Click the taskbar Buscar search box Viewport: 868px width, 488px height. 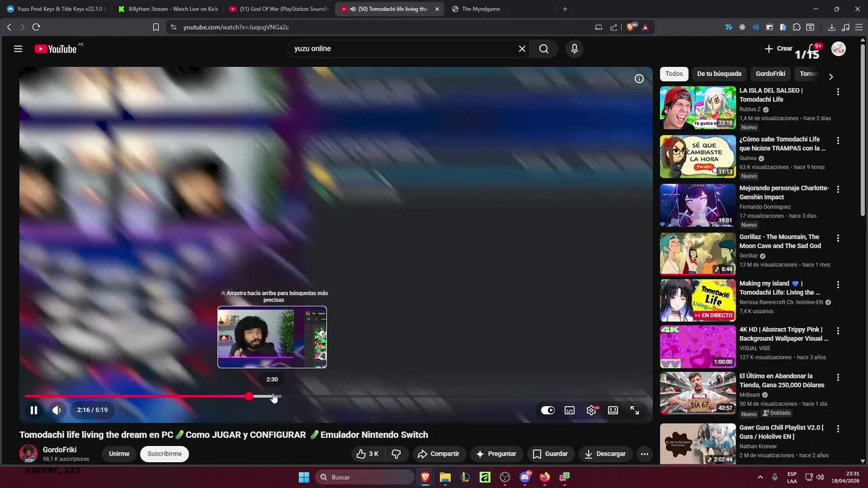(365, 477)
